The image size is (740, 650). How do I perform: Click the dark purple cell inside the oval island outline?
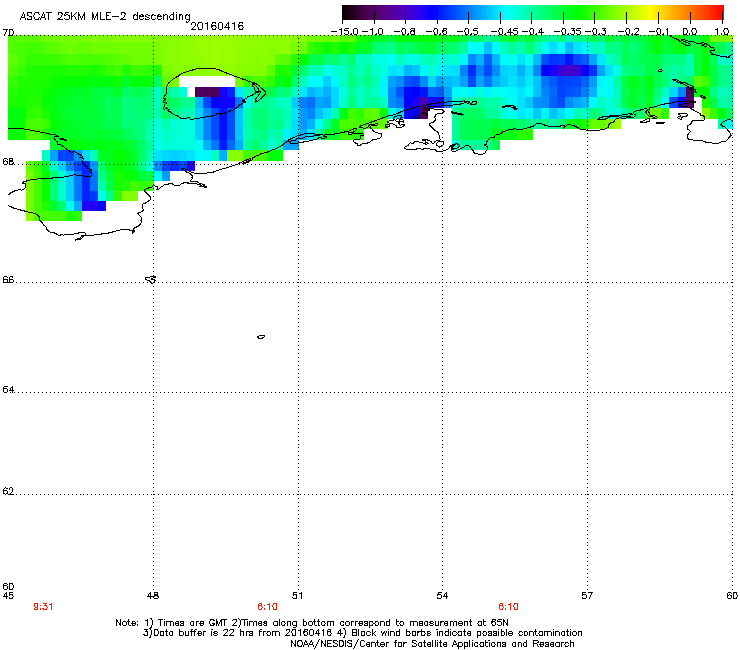[207, 92]
